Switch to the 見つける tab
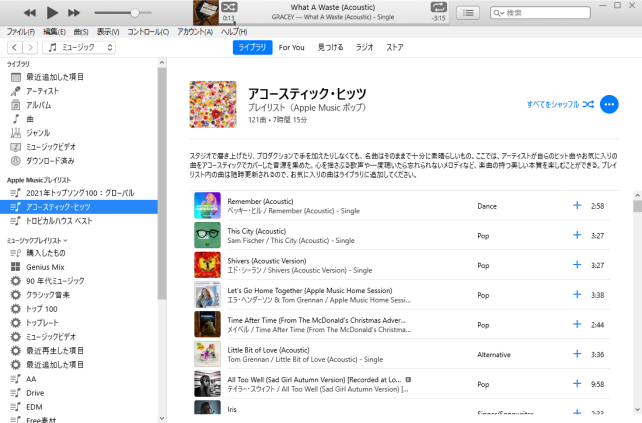The width and height of the screenshot is (642, 423). point(330,48)
